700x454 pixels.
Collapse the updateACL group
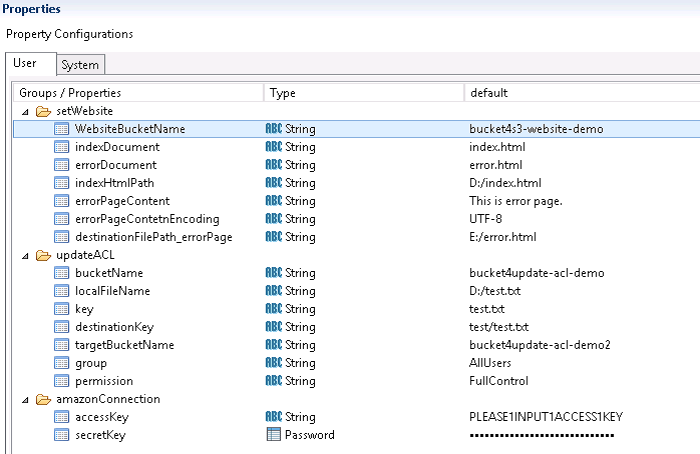[x=25, y=256]
